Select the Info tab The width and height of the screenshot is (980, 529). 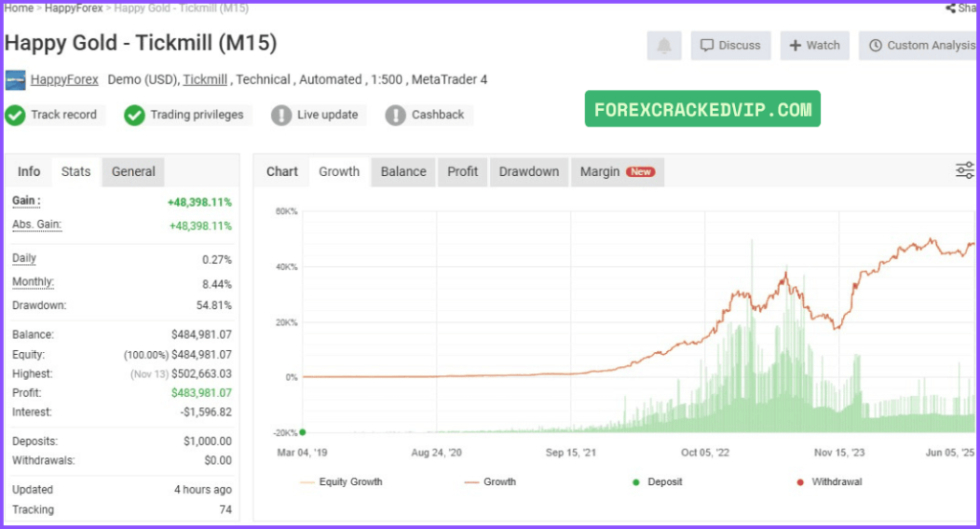tap(29, 172)
